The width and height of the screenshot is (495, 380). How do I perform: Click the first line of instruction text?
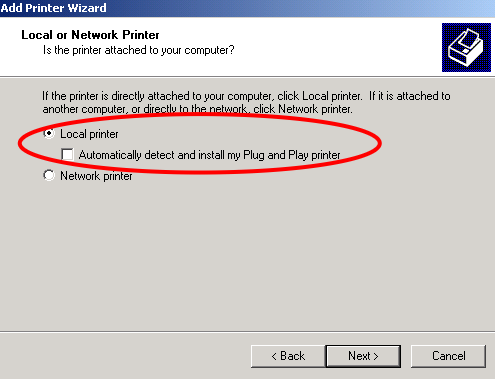pyautogui.click(x=246, y=96)
